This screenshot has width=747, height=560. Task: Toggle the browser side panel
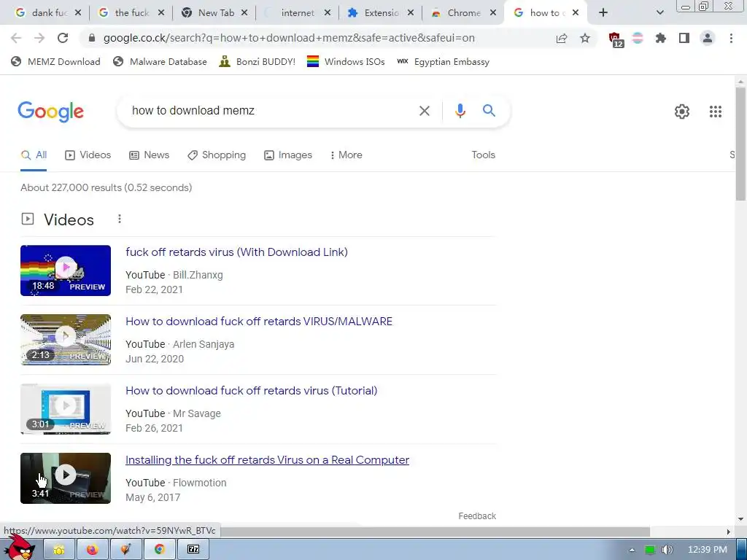click(x=684, y=38)
